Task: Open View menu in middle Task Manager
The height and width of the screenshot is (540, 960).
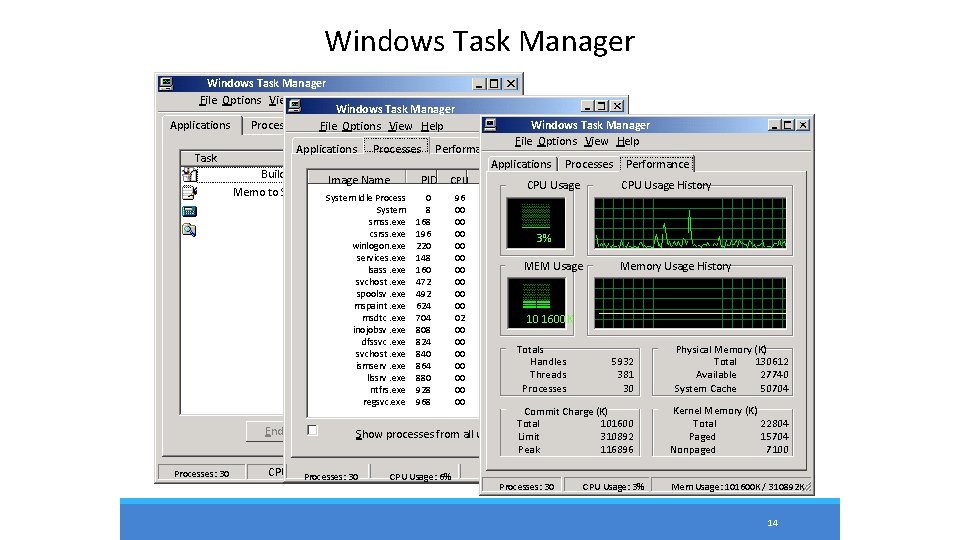Action: pos(400,126)
